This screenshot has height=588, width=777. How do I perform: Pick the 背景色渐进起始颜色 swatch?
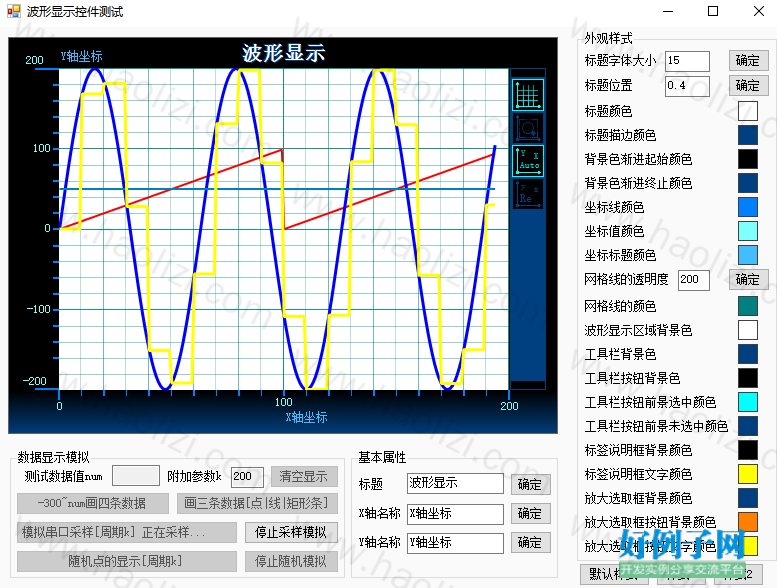click(747, 159)
